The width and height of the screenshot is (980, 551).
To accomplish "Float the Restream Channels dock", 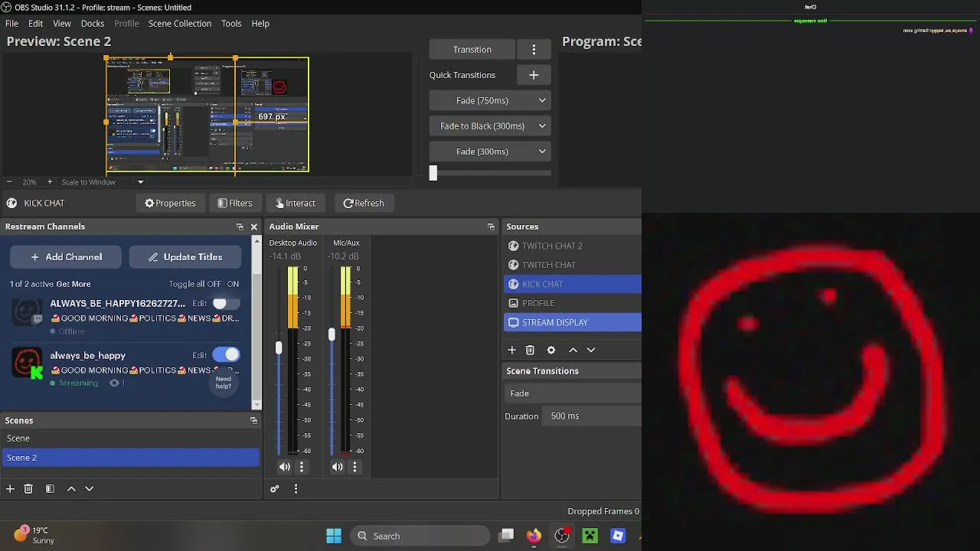I will pos(240,227).
